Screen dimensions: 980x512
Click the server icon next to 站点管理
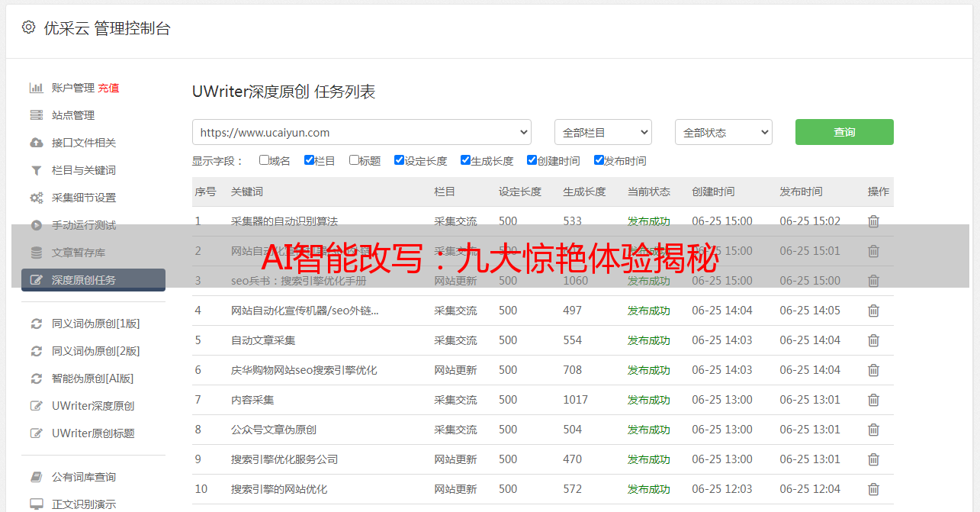tap(36, 115)
